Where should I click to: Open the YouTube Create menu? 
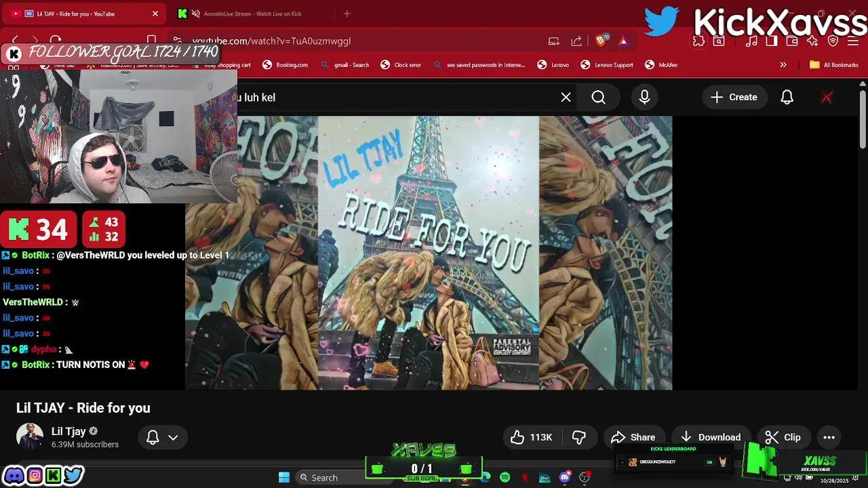point(734,98)
